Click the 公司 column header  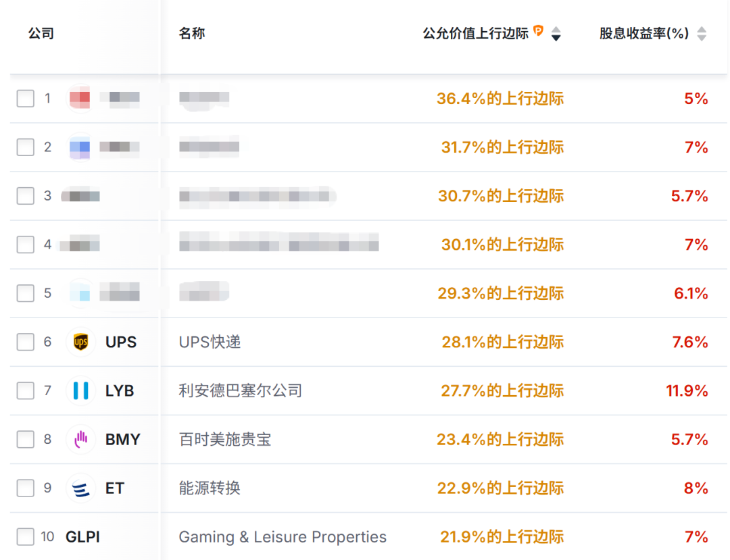[41, 33]
